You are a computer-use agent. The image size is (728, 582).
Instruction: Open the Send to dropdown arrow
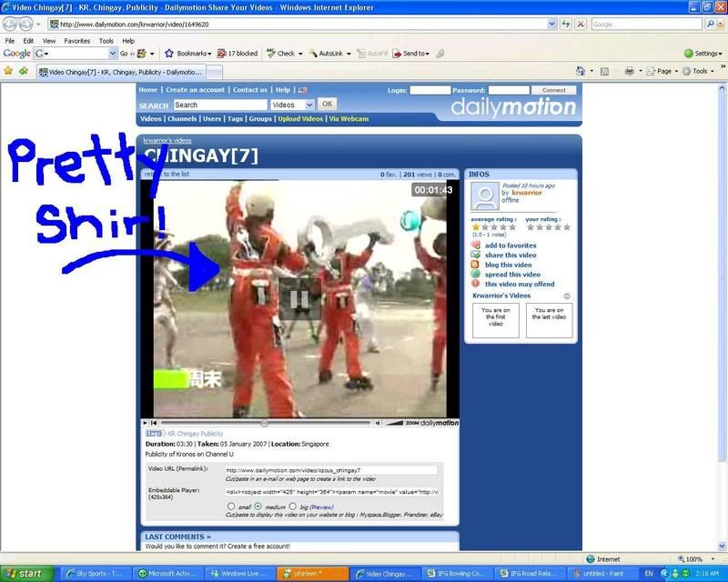click(x=428, y=53)
